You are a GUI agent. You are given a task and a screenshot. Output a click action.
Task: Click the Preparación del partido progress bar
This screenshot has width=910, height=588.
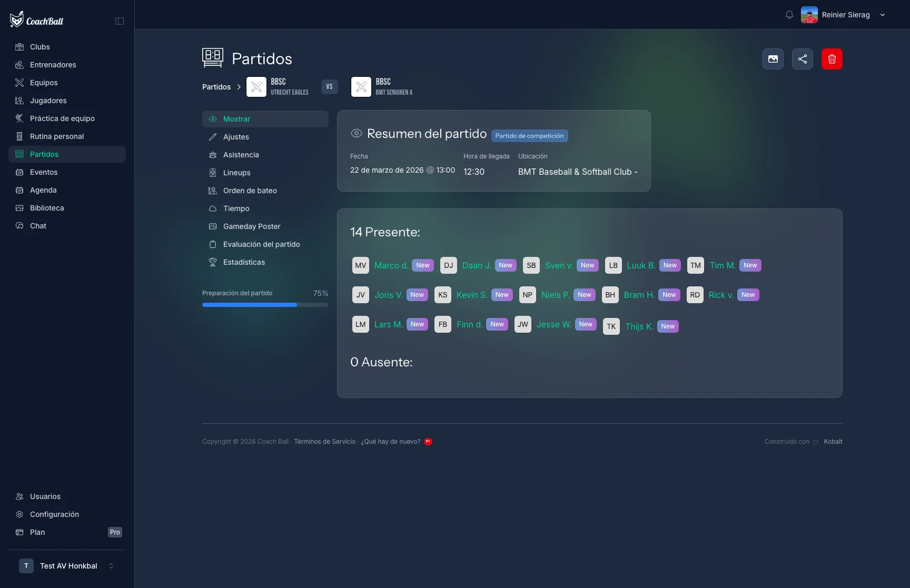(265, 305)
